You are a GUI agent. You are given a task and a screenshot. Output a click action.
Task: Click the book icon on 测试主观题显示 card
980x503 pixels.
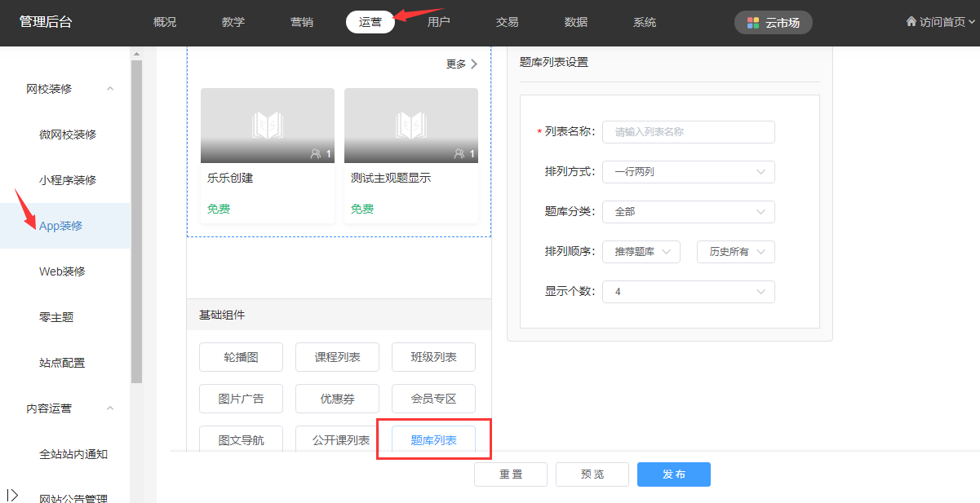pos(410,125)
